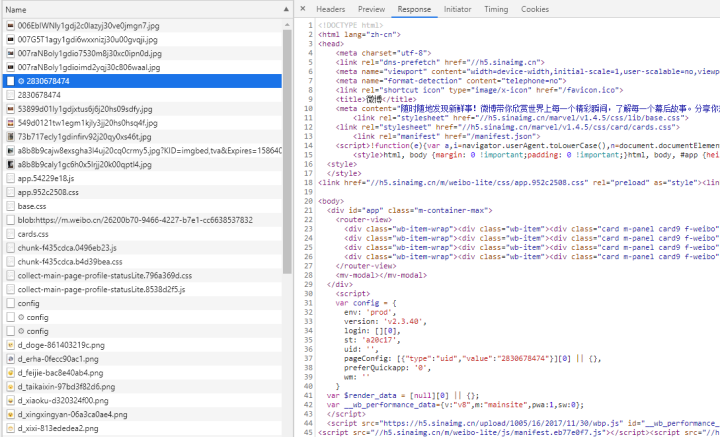
Task: Click the thumbnail icon of 73b717ecly1gdinfirv92j20qy0xs46t.jpg
Action: pyautogui.click(x=11, y=137)
